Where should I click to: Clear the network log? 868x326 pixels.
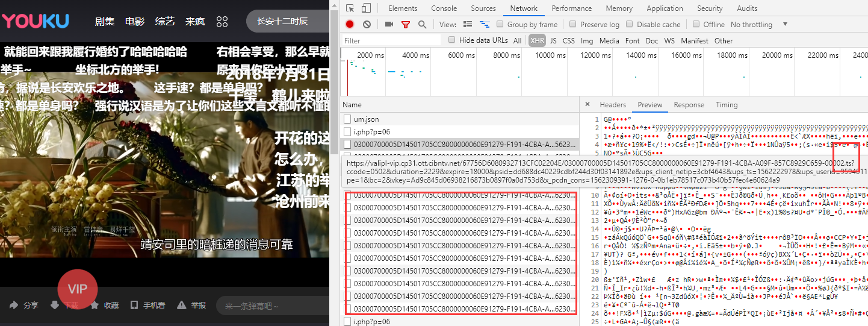click(367, 24)
